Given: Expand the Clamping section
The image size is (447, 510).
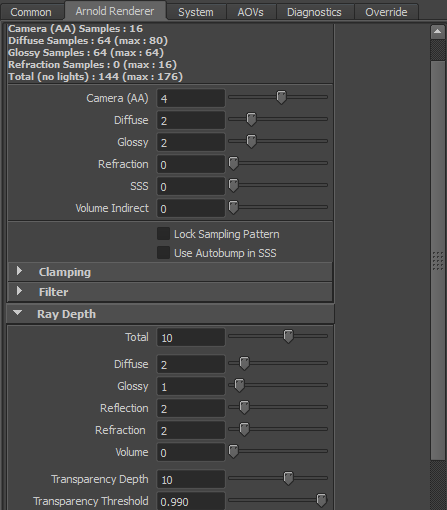Looking at the screenshot, I should tap(170, 272).
